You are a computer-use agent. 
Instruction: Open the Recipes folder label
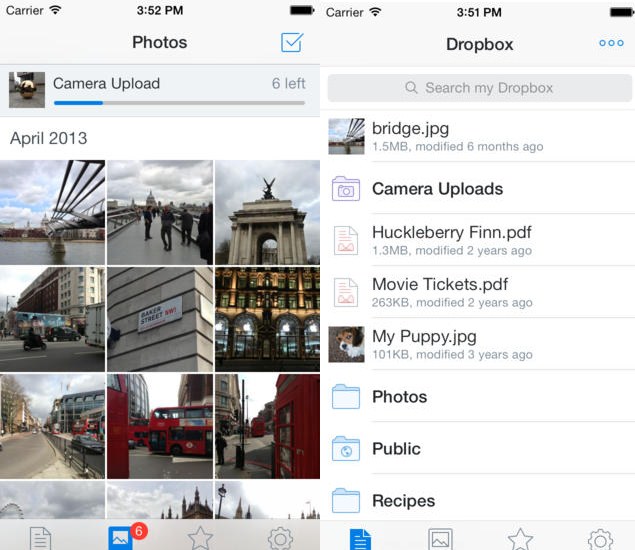403,501
